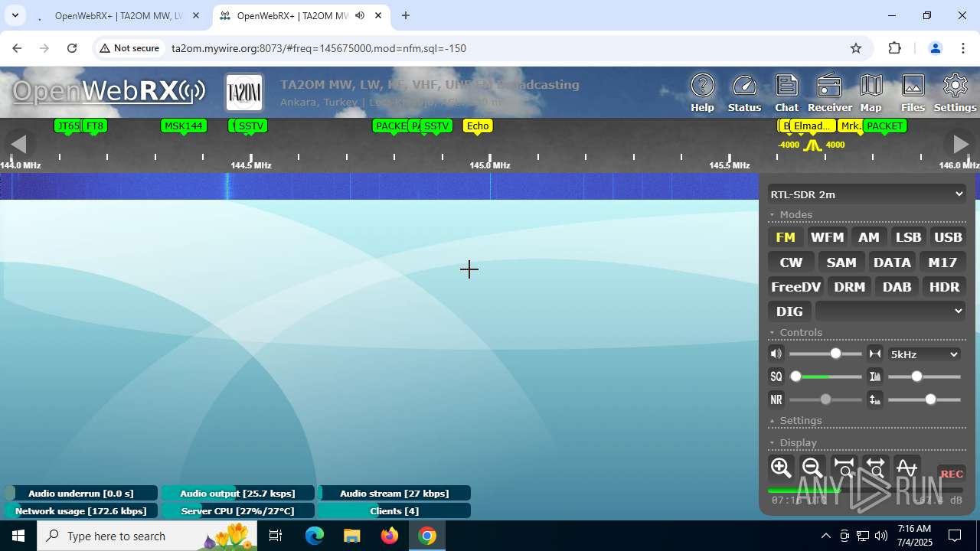Toggle the Receiver panel icon

pos(829,93)
